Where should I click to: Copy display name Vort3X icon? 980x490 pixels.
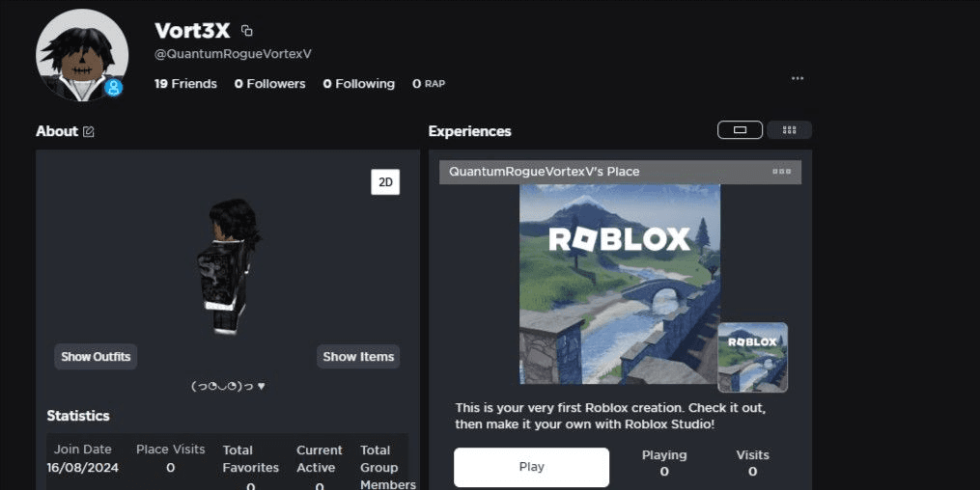point(247,31)
